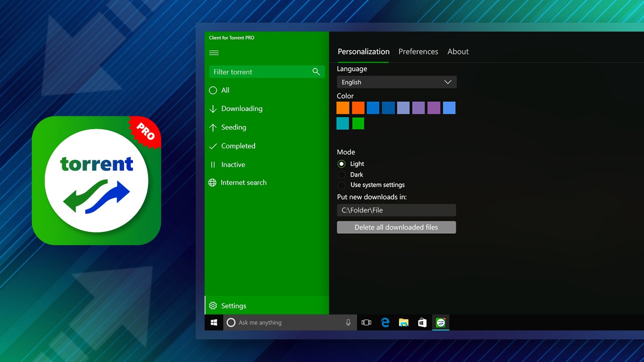Open File Explorer from taskbar
The height and width of the screenshot is (362, 644).
(x=404, y=322)
